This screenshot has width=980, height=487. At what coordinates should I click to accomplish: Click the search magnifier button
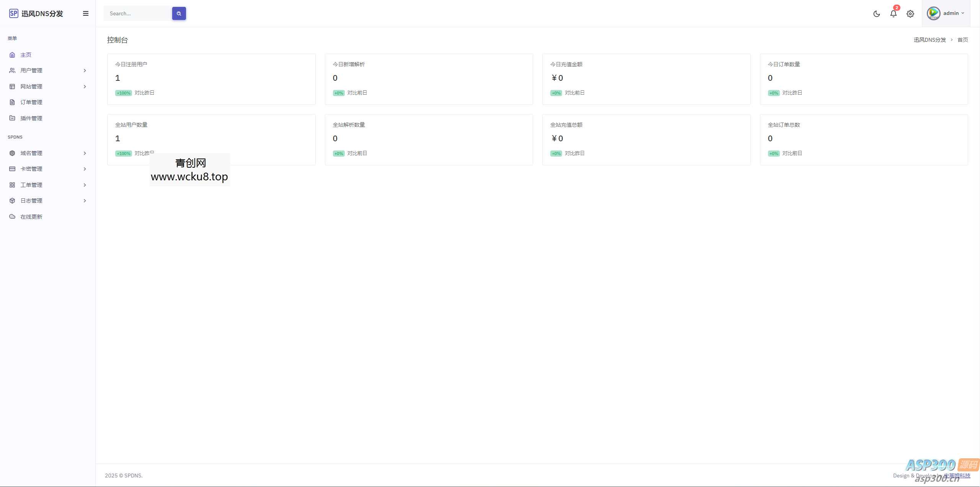coord(179,13)
